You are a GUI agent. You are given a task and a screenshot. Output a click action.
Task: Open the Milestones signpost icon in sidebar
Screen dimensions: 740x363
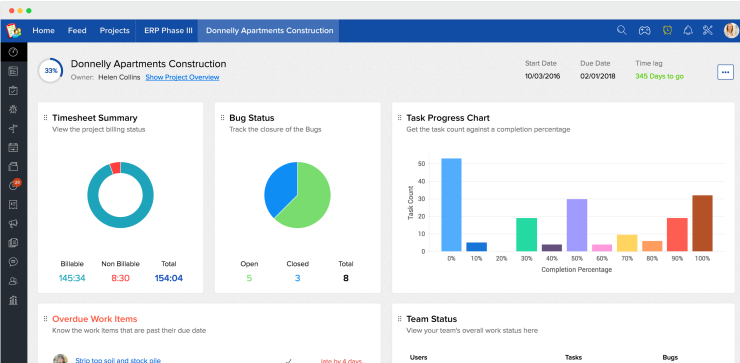(13, 128)
